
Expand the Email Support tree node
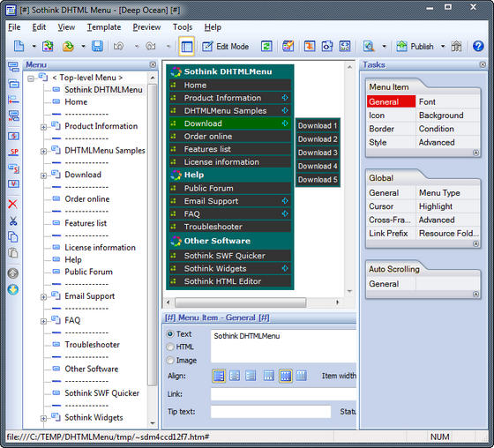[x=43, y=297]
